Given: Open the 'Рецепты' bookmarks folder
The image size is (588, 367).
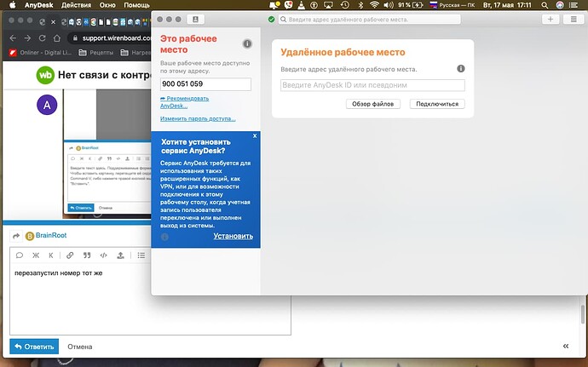Looking at the screenshot, I should (x=96, y=53).
